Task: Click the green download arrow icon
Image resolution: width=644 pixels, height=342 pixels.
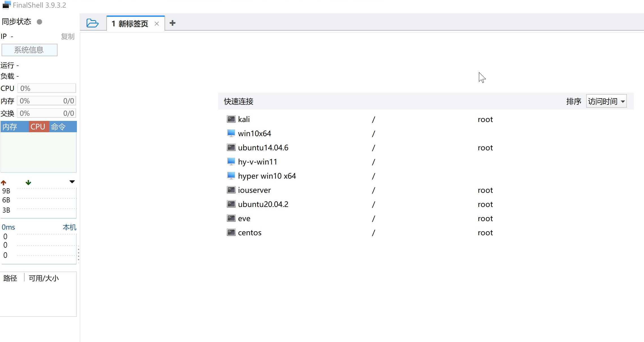Action: coord(28,183)
